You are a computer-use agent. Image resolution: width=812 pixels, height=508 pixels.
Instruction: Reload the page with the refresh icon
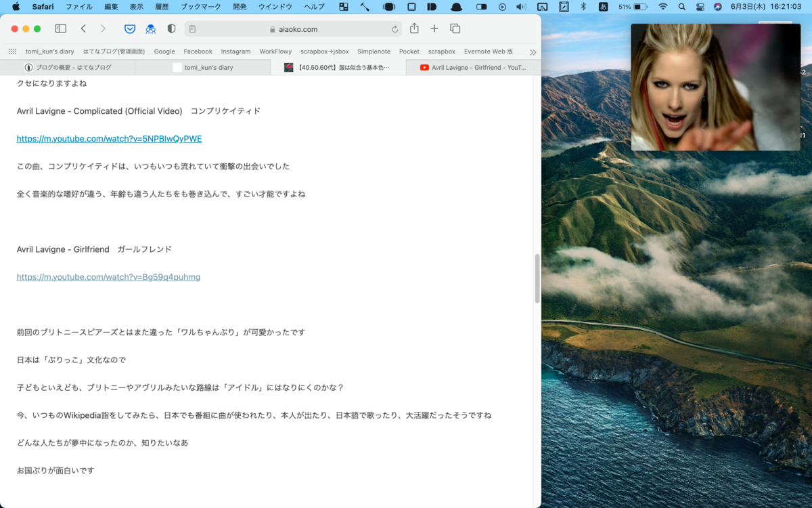(x=394, y=29)
